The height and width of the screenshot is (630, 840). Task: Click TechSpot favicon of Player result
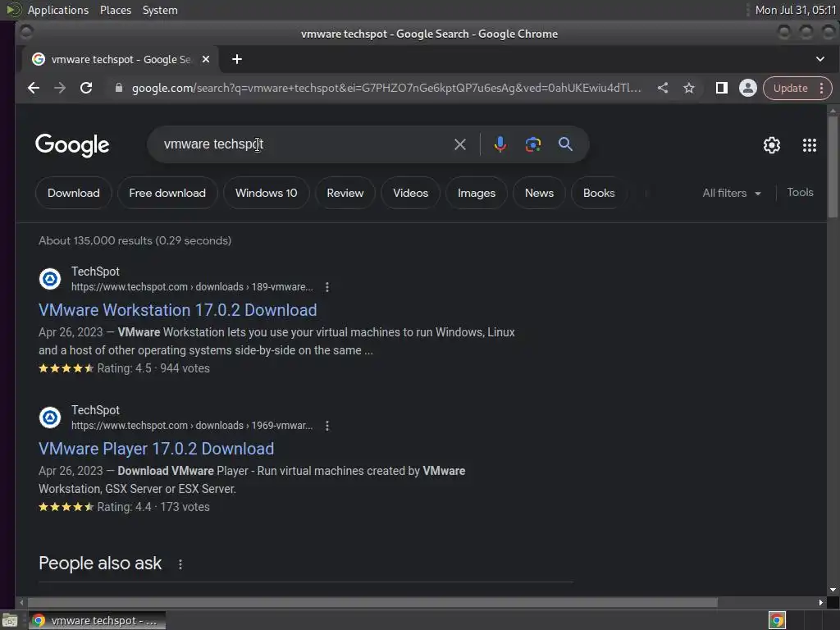(x=50, y=418)
